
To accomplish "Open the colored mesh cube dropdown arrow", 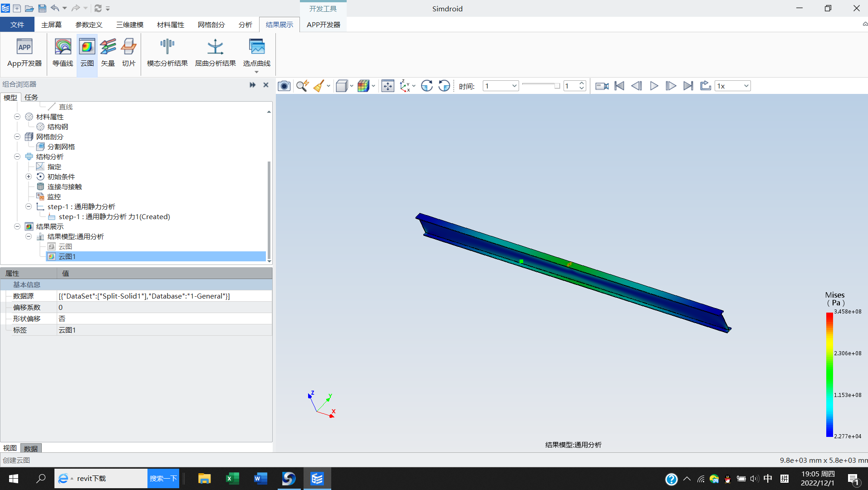I will pyautogui.click(x=373, y=86).
